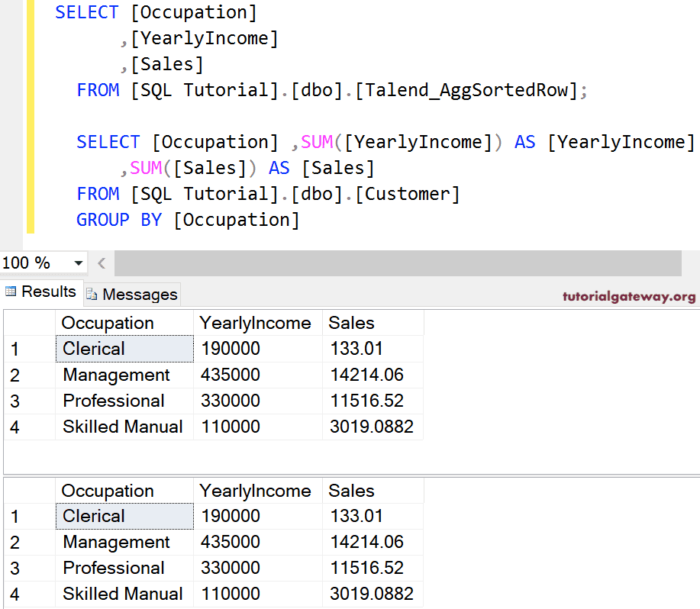Select the 435000 cell in the second grid
Image resolution: width=700 pixels, height=609 pixels.
231,542
